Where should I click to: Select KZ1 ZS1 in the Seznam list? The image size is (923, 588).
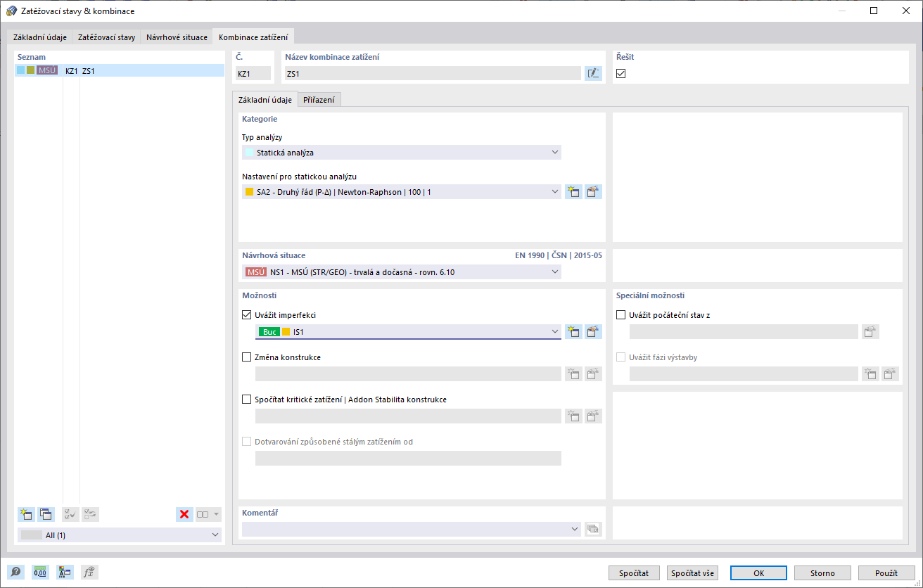tap(120, 70)
